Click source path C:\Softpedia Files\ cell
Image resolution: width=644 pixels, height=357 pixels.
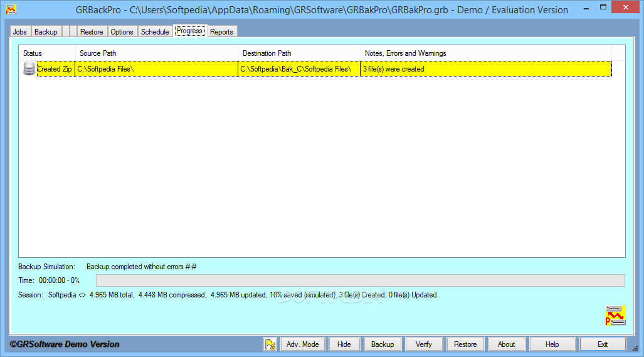(x=157, y=68)
